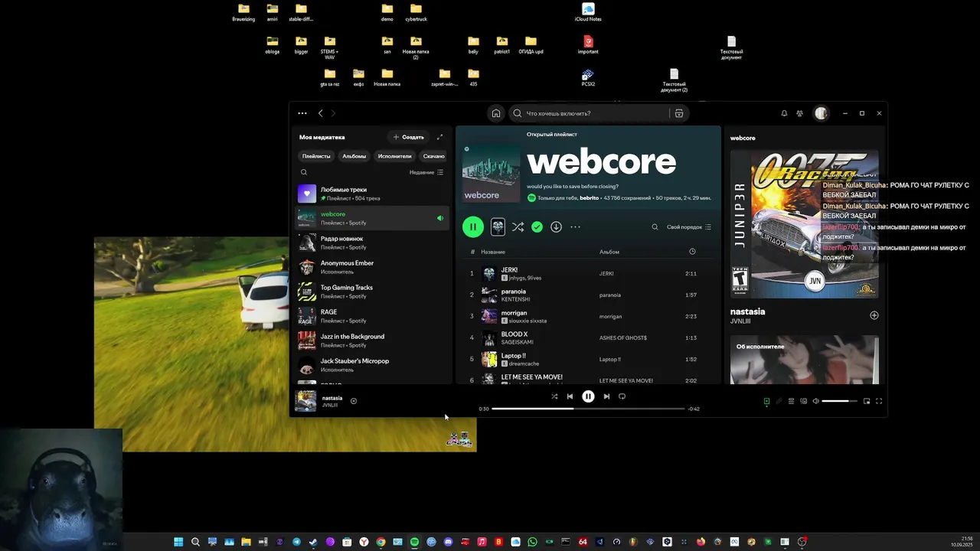The image size is (980, 551).
Task: Add nastasia to Liked Songs in now-playing bar
Action: pyautogui.click(x=353, y=401)
